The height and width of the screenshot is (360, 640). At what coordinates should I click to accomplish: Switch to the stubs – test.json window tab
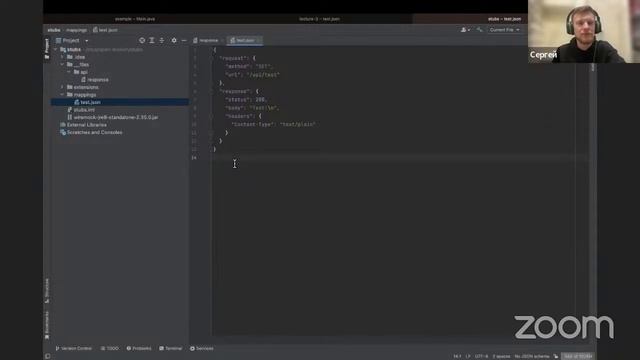pyautogui.click(x=504, y=19)
